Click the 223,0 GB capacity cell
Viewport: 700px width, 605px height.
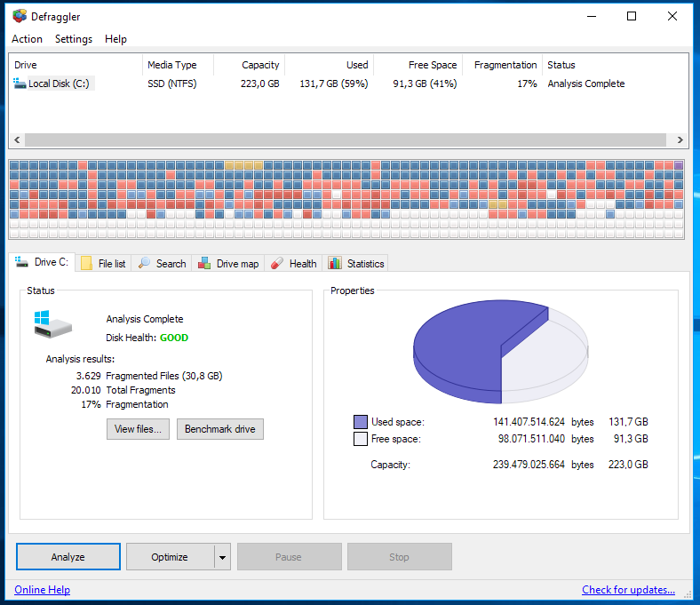click(259, 84)
